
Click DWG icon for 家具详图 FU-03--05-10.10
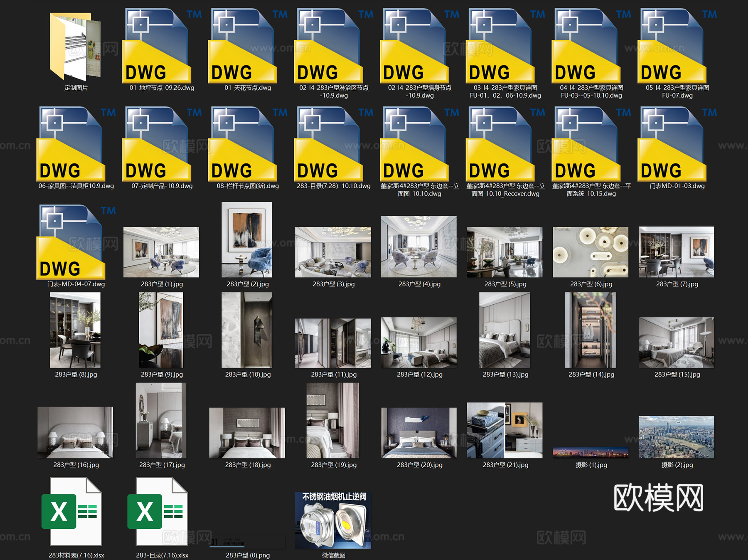pyautogui.click(x=586, y=46)
